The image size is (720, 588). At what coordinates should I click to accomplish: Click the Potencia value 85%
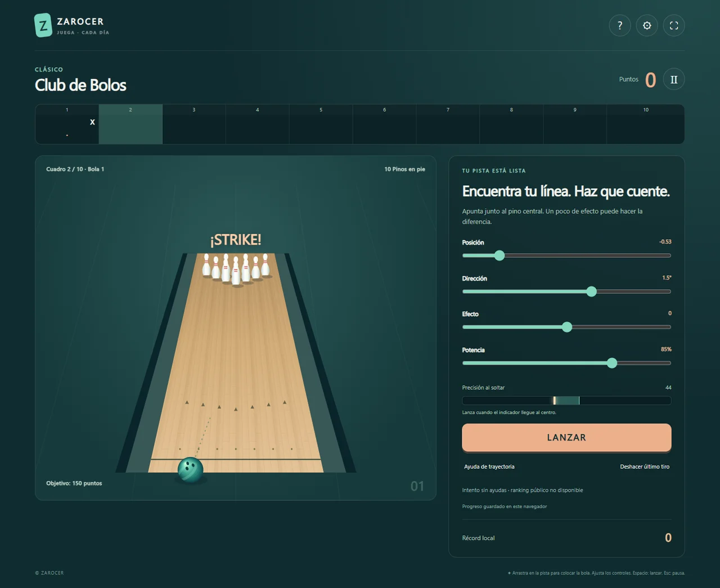666,349
